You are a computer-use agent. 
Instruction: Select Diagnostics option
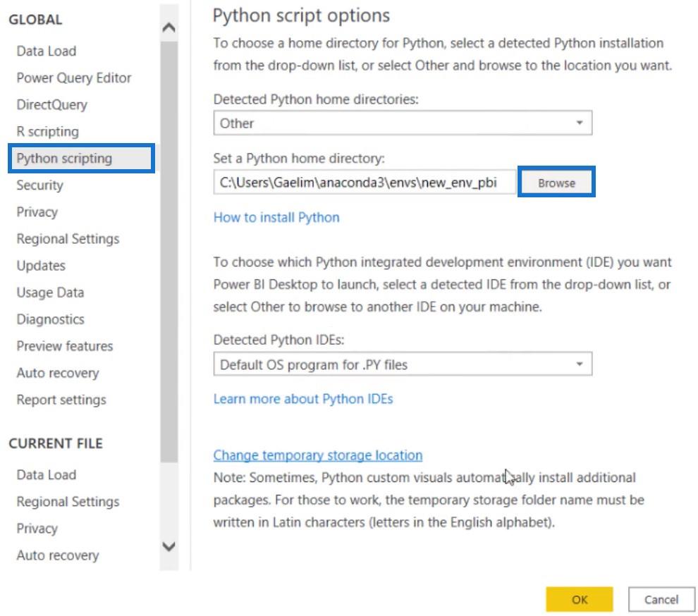click(50, 319)
